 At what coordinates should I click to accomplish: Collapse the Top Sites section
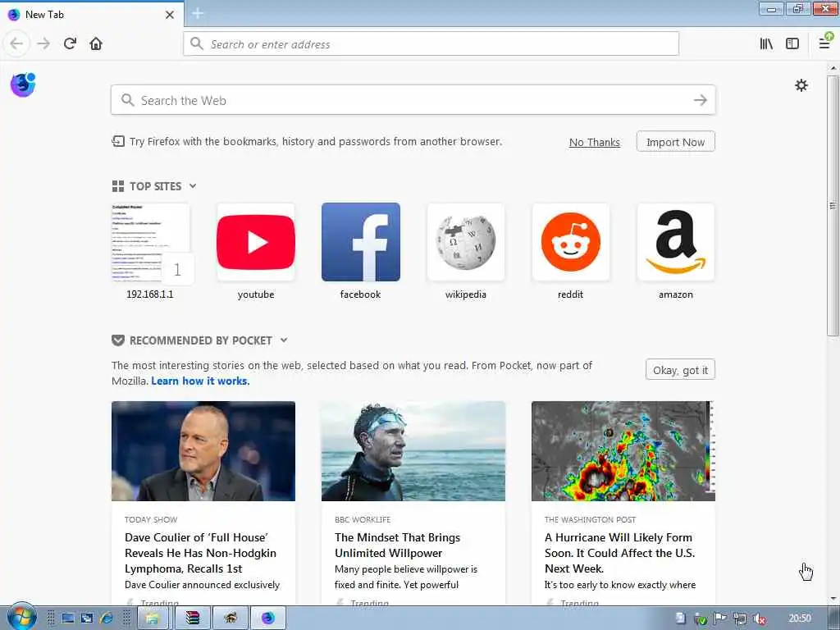[193, 186]
